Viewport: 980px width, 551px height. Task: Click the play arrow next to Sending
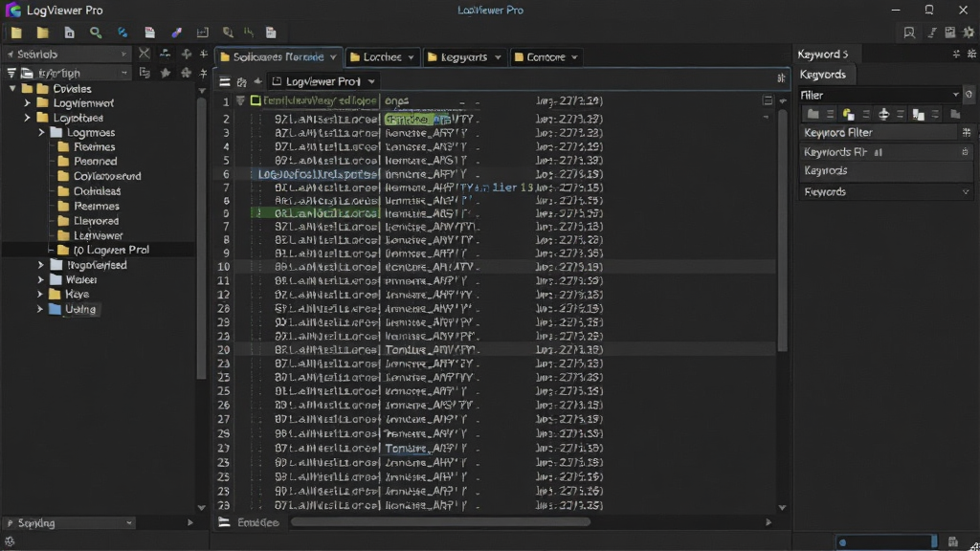pos(190,522)
